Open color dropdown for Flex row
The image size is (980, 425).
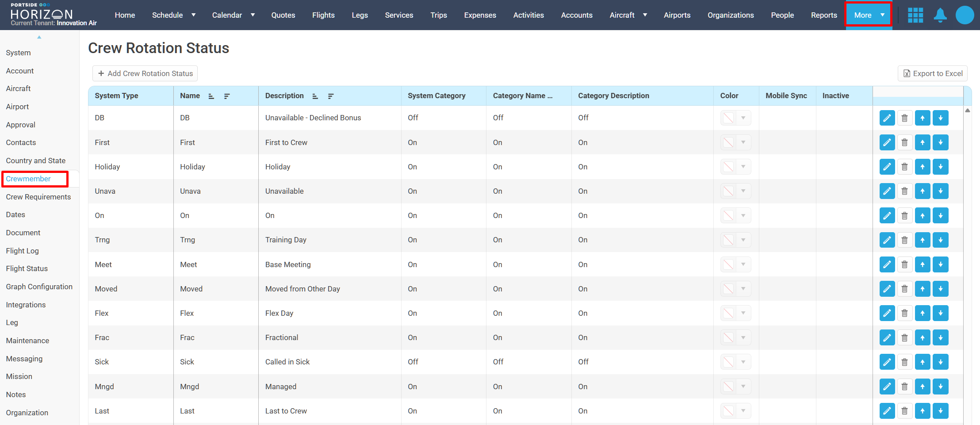coord(743,313)
